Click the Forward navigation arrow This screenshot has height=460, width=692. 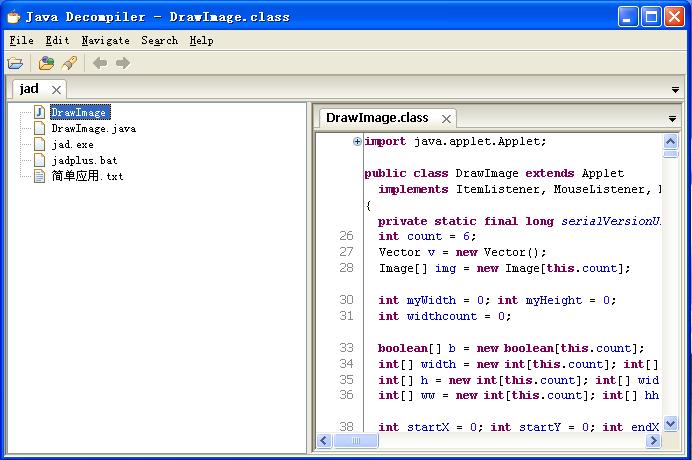123,63
